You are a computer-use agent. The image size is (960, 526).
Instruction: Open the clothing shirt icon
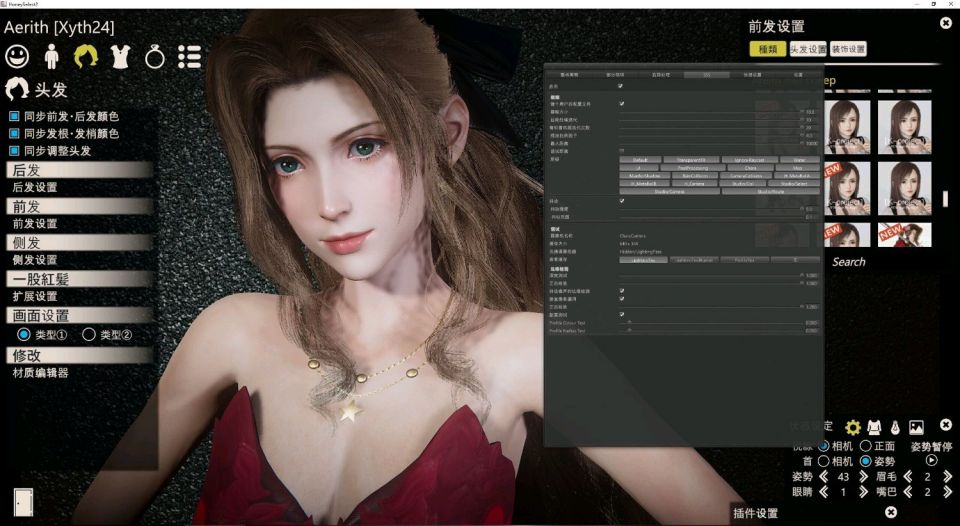tap(120, 56)
